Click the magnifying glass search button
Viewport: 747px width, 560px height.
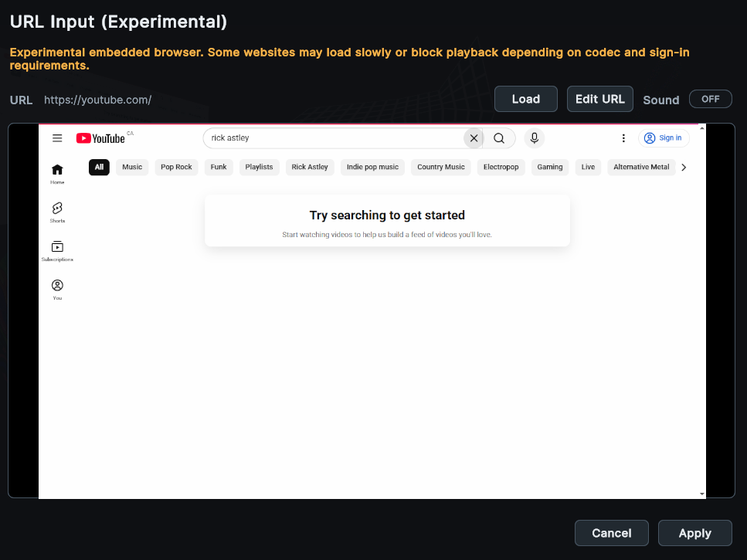pos(499,138)
